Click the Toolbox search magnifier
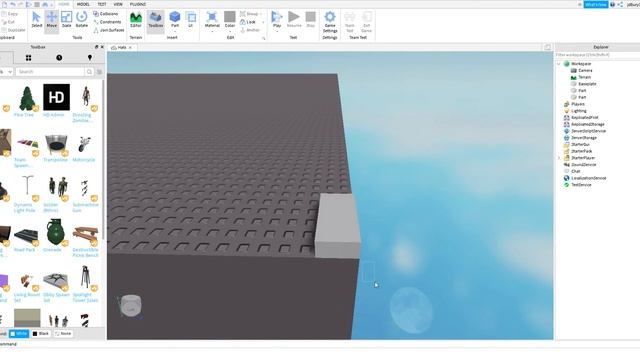The image size is (640, 360). (89, 72)
